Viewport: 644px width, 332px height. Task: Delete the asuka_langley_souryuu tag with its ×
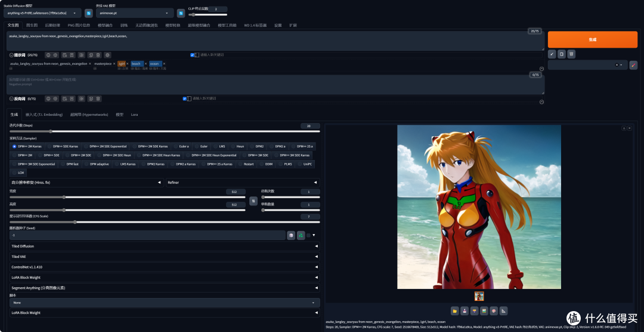(x=90, y=64)
